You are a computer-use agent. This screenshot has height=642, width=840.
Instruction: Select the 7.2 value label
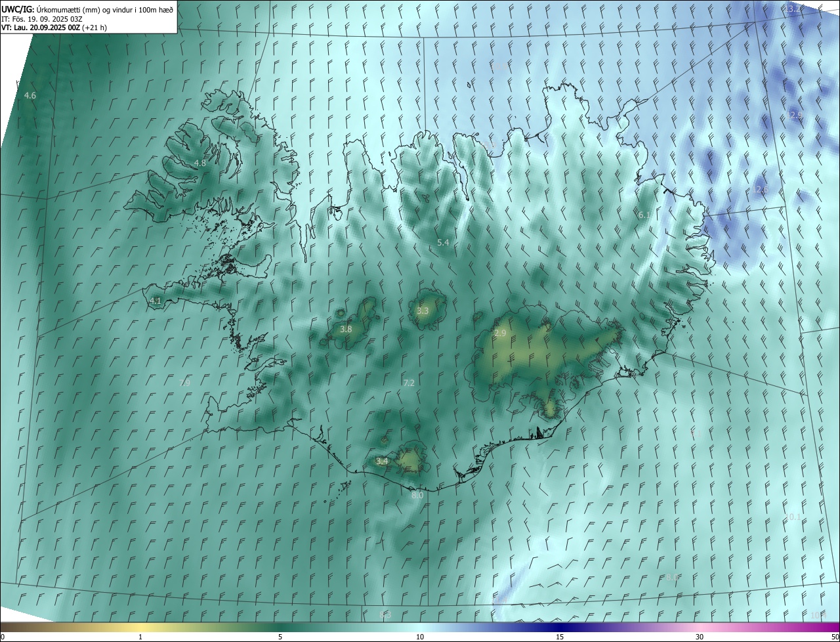[409, 383]
